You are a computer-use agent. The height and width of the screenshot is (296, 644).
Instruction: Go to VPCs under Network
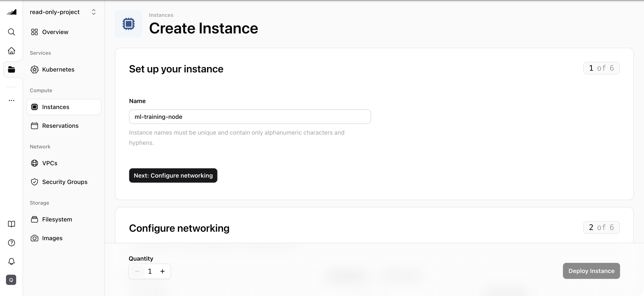64,163
